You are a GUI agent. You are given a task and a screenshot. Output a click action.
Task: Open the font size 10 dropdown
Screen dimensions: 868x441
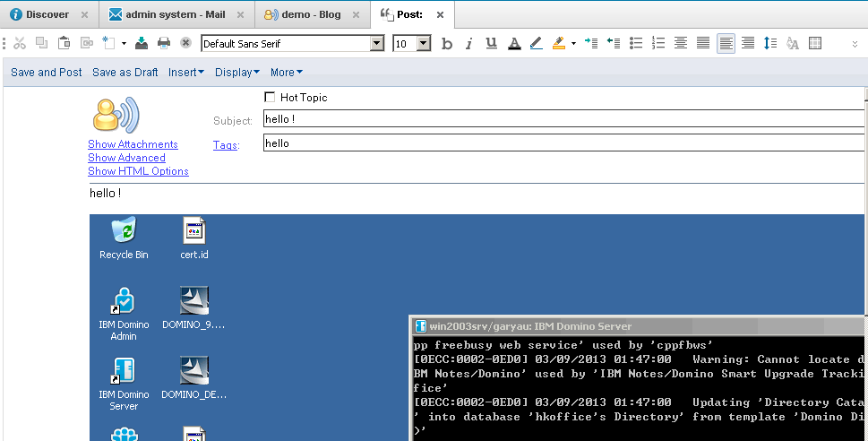coord(424,43)
